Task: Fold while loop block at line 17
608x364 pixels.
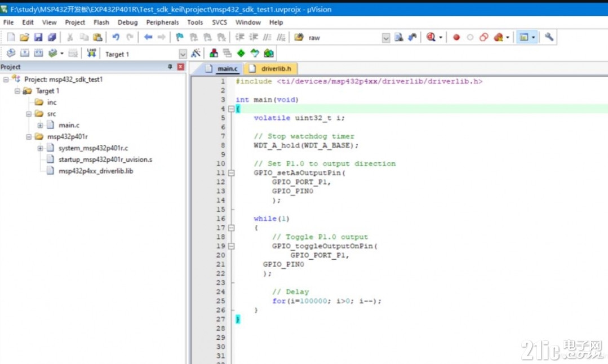Action: coord(232,228)
